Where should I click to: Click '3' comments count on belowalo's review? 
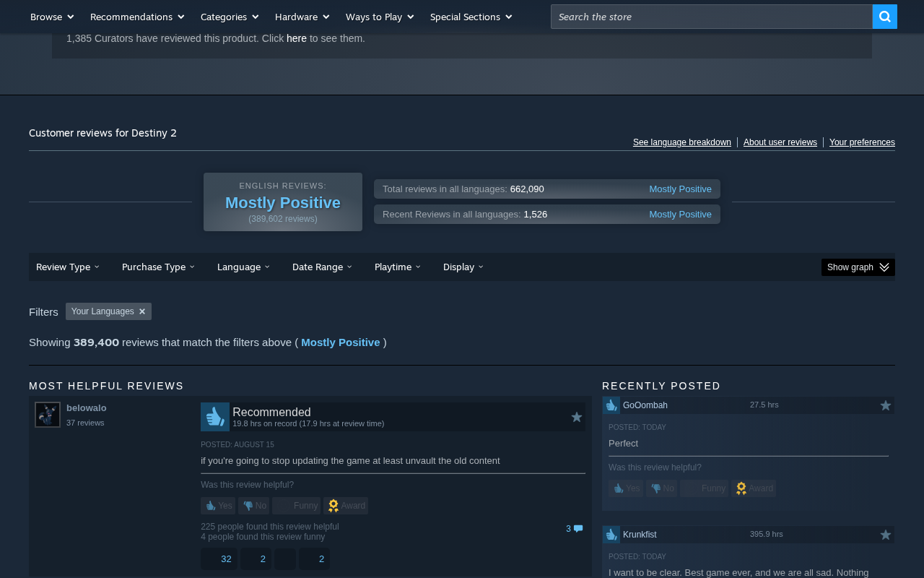pos(568,529)
